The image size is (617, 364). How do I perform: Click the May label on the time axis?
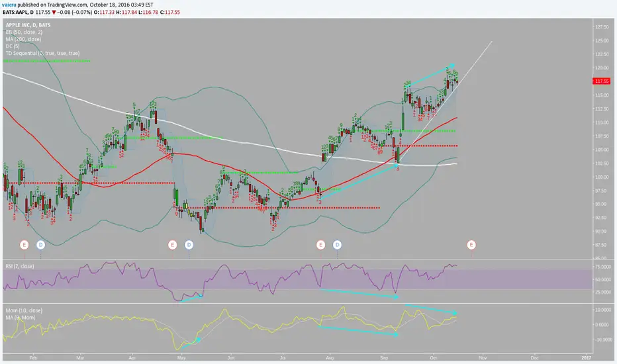point(181,357)
